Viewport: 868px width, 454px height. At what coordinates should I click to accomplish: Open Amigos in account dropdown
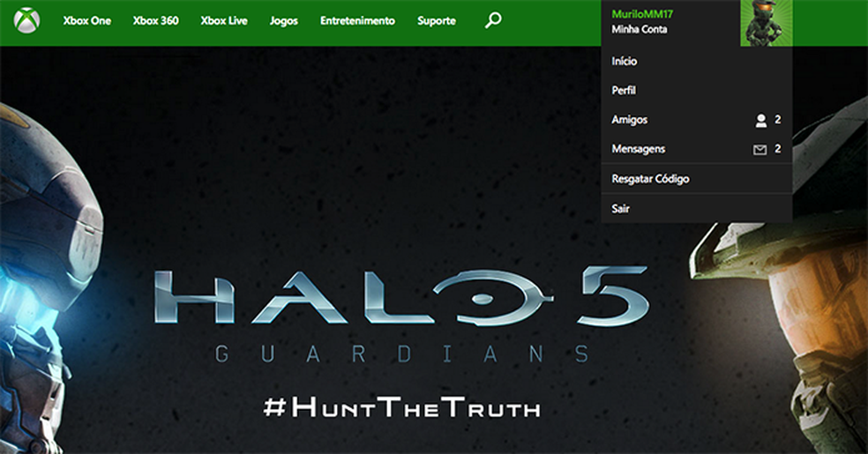coord(696,119)
